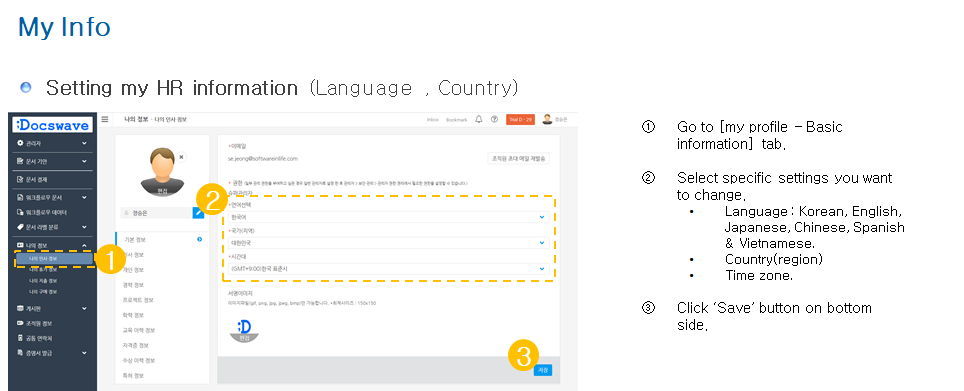Open the 경력 정보 tab
964x391 pixels.
[x=133, y=285]
